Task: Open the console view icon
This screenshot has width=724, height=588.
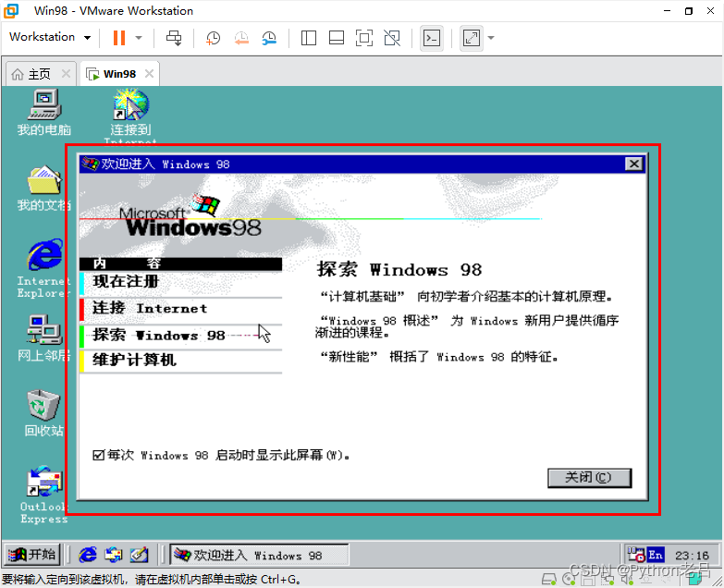Action: (x=432, y=38)
